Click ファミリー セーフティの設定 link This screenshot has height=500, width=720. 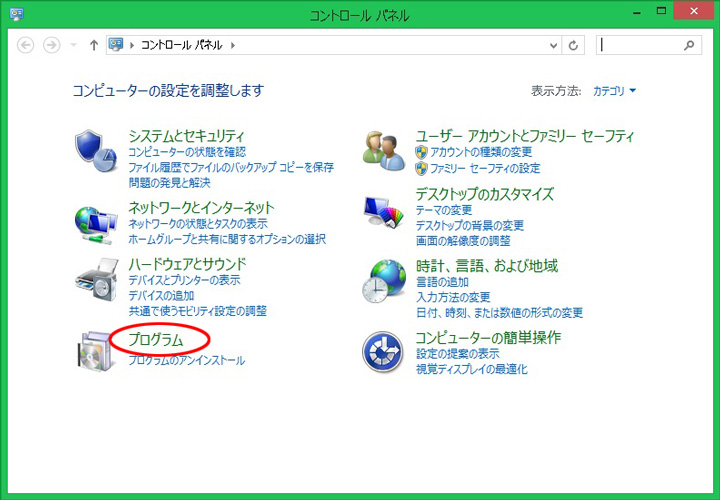point(485,169)
